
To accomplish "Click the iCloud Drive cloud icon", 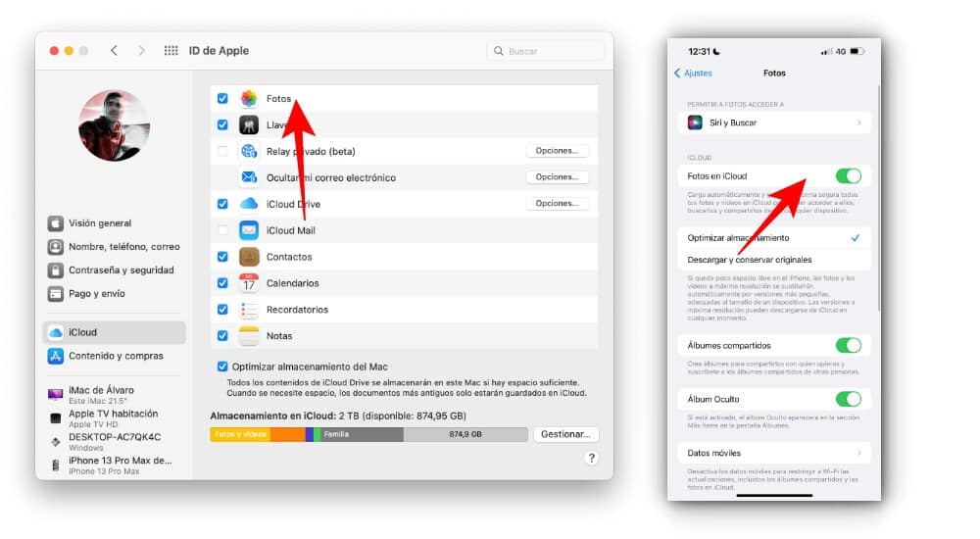I will click(x=249, y=204).
